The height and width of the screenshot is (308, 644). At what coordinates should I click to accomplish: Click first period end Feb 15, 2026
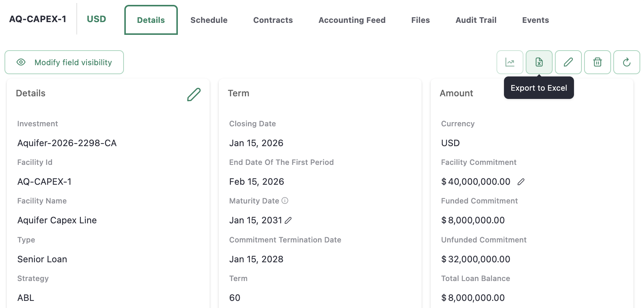[x=256, y=182]
